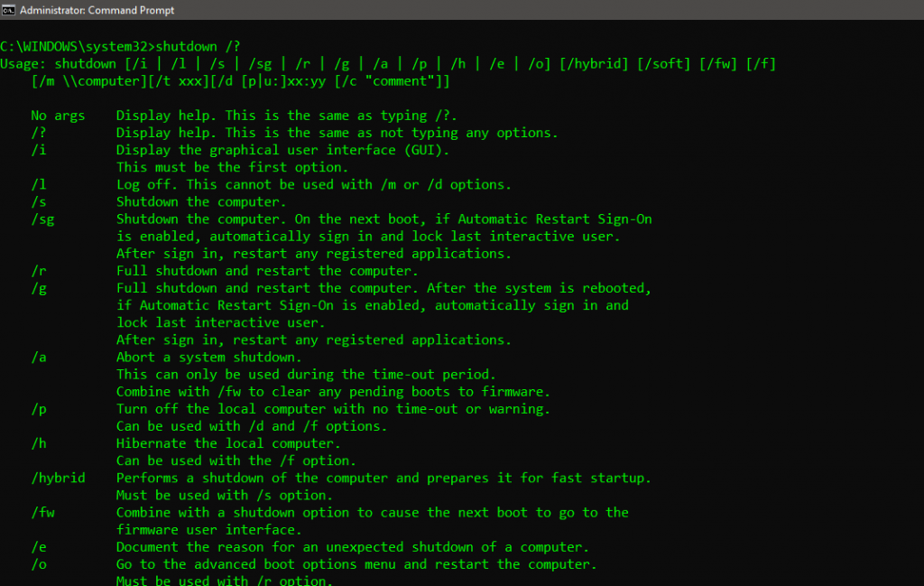Click the word 'Usage:' in the output
Image resolution: width=924 pixels, height=586 pixels.
point(23,64)
